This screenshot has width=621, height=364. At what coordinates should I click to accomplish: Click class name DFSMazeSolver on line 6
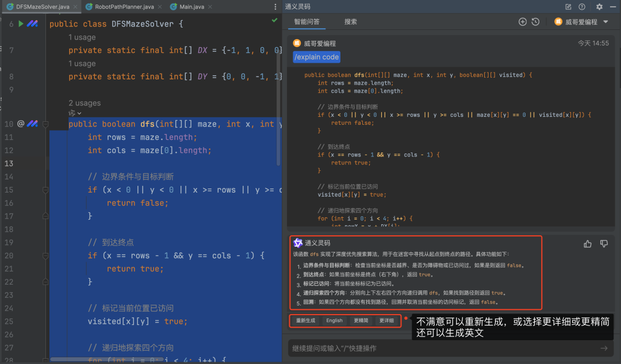pyautogui.click(x=143, y=24)
